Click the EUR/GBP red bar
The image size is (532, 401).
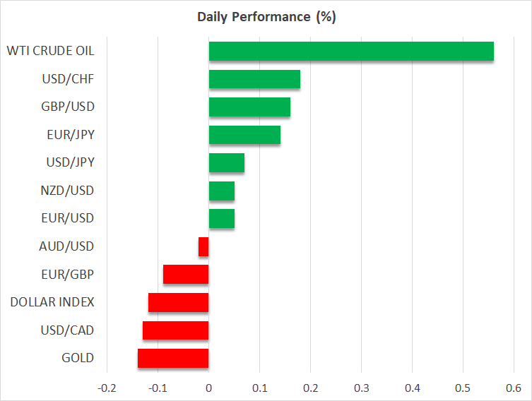(x=186, y=275)
